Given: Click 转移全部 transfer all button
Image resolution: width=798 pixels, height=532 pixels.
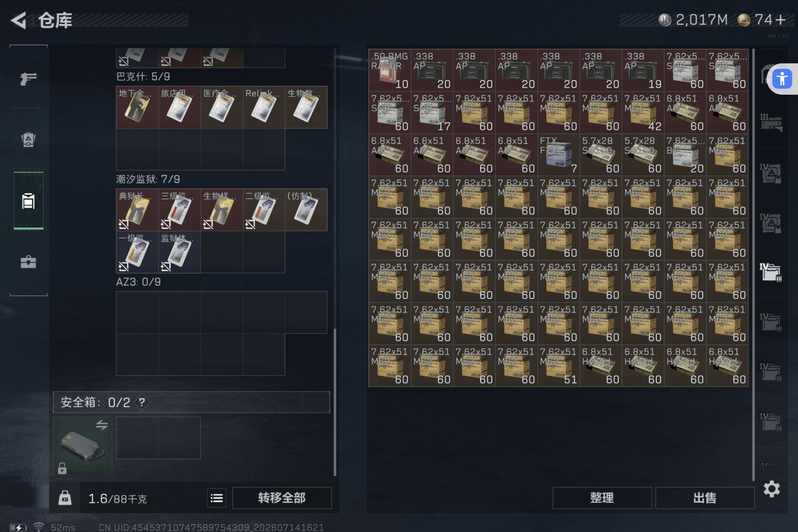Looking at the screenshot, I should [282, 498].
